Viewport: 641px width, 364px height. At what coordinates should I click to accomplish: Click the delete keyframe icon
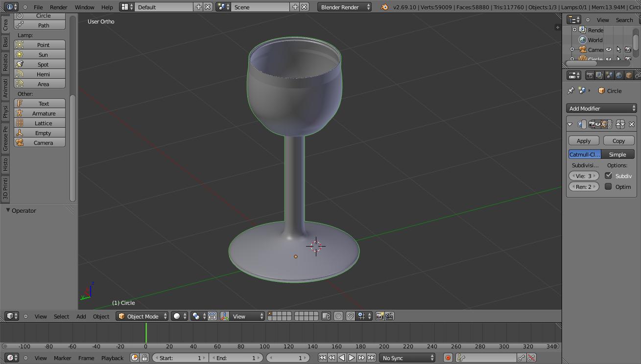[x=531, y=358]
